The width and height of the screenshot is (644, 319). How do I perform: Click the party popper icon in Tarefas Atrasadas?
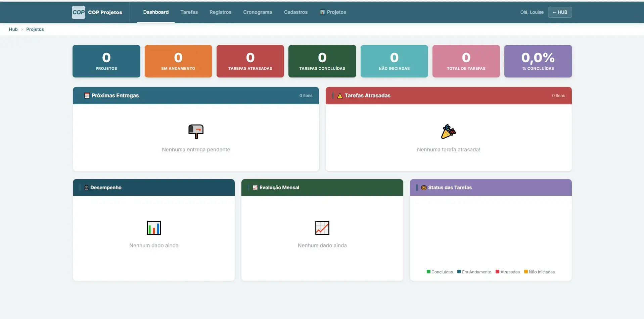tap(448, 131)
